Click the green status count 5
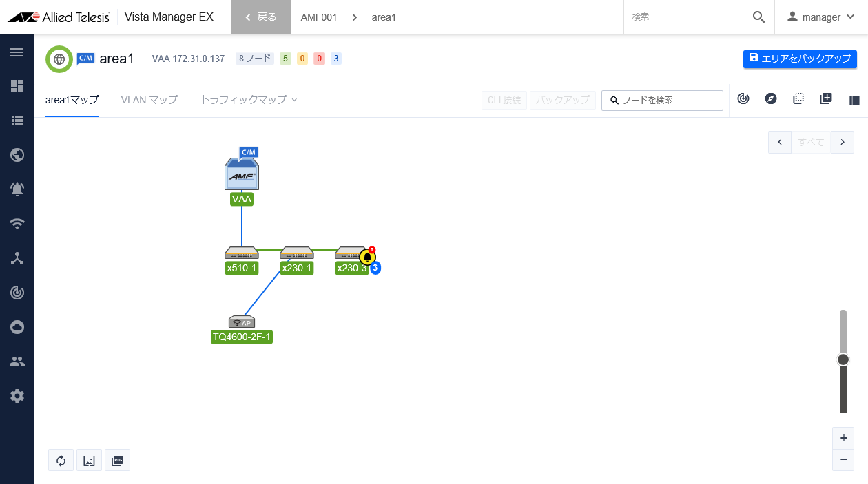This screenshot has width=868, height=484. coord(285,59)
